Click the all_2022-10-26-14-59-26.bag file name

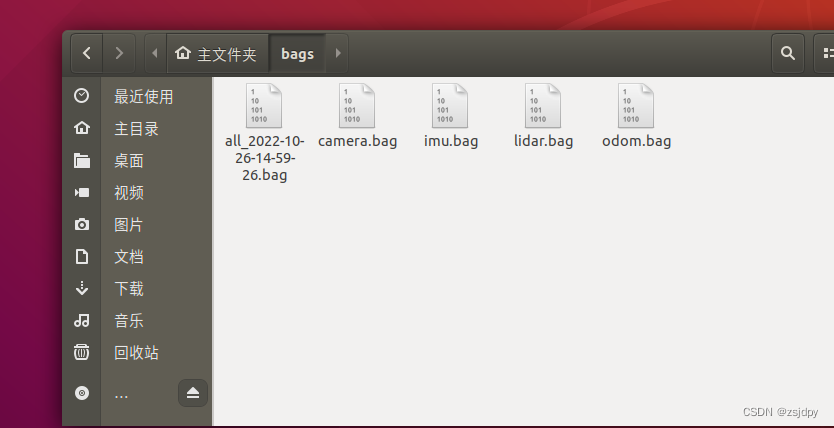coord(264,158)
